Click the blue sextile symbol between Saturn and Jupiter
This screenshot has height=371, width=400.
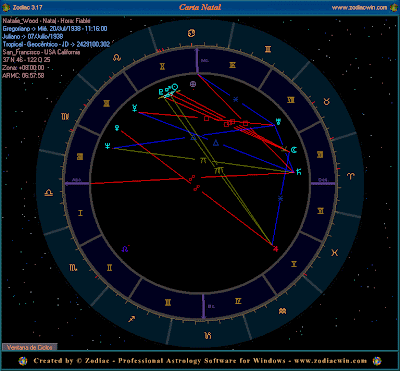pos(281,199)
